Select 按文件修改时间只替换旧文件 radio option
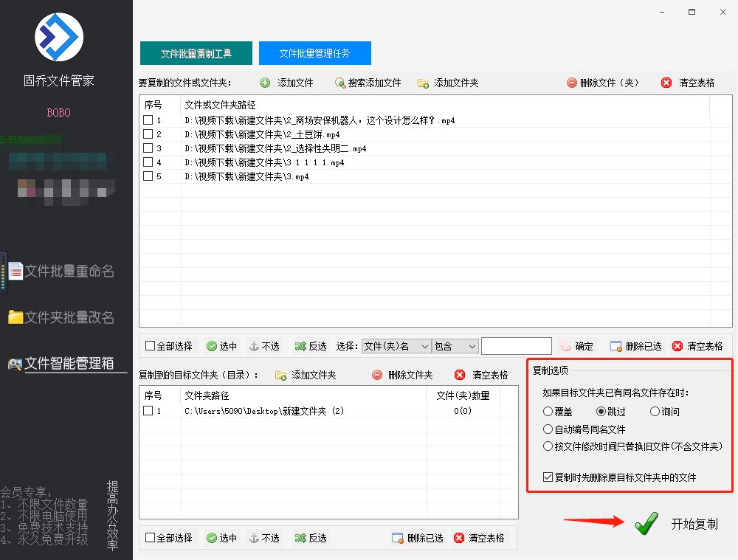This screenshot has height=560, width=738. 548,446
